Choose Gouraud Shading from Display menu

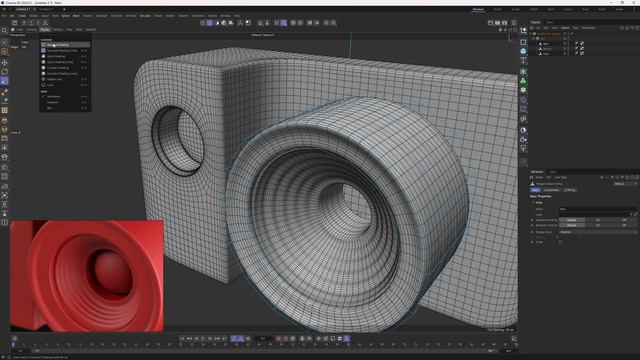pos(64,45)
